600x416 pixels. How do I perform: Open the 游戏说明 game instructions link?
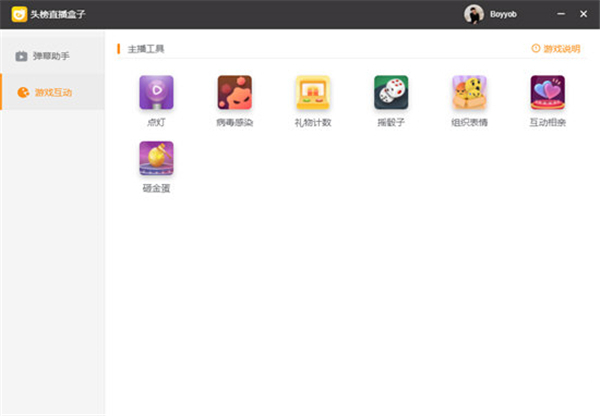point(561,48)
